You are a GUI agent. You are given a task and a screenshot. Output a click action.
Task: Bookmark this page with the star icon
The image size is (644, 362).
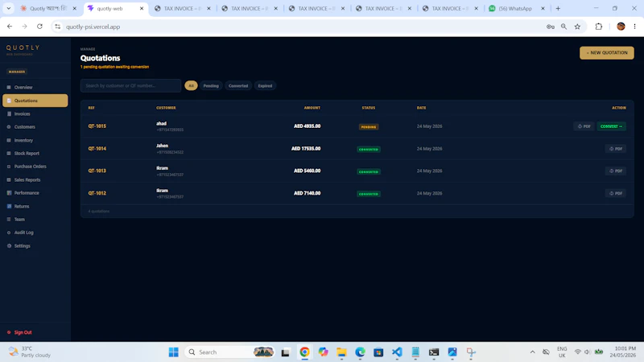coord(577,27)
